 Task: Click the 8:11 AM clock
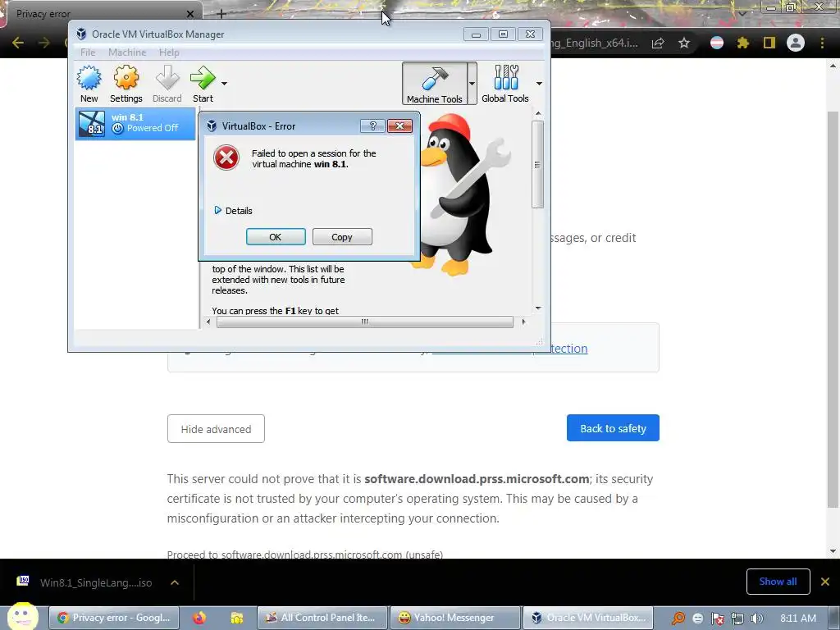(x=798, y=619)
